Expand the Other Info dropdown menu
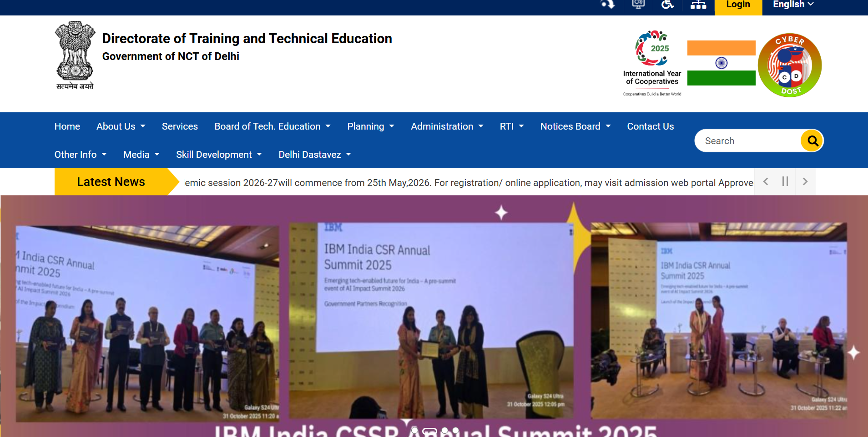 coord(81,155)
